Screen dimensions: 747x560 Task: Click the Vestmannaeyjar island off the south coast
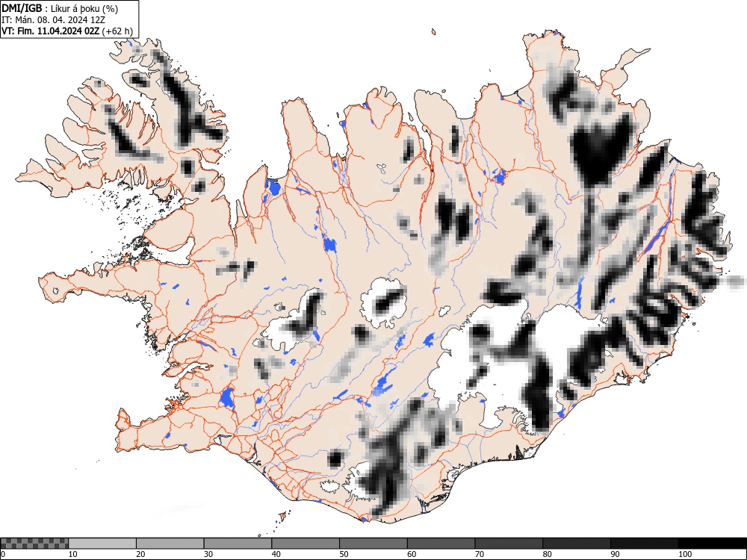284,516
